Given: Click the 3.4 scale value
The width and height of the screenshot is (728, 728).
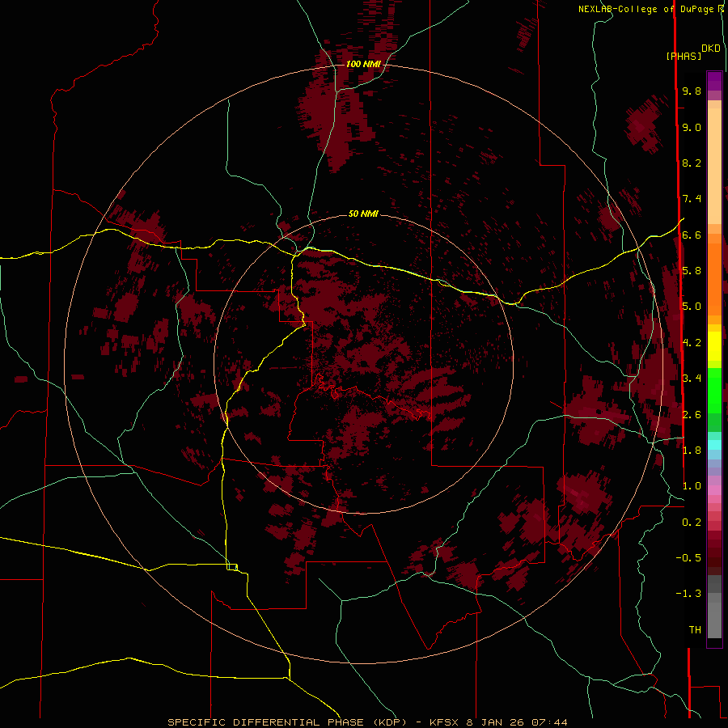Looking at the screenshot, I should [692, 379].
